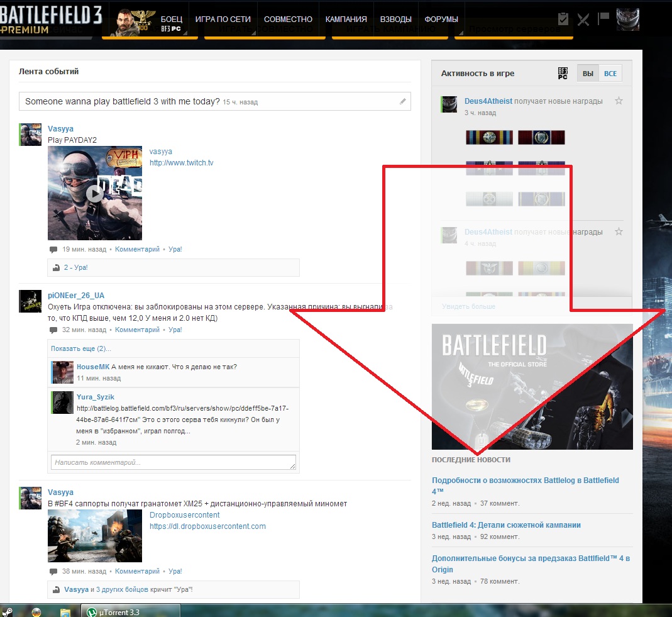
Task: Open HouseMK's comment avatar
Action: pos(63,372)
